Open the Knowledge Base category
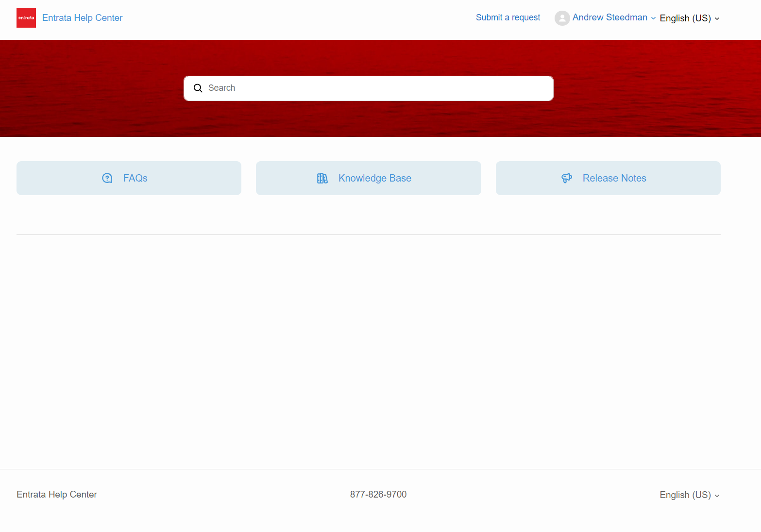The image size is (761, 532). (368, 178)
